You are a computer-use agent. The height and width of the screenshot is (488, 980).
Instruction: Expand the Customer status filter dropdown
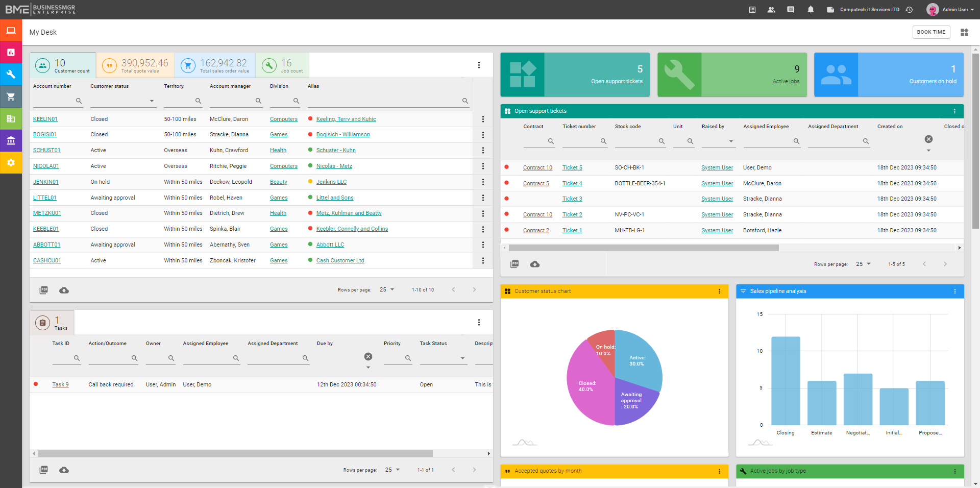[152, 101]
